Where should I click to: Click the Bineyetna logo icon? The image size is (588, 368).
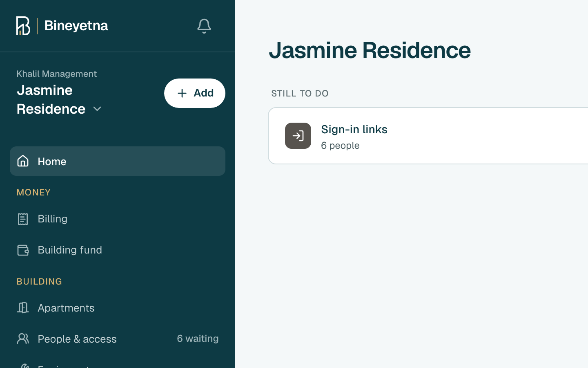tap(23, 26)
